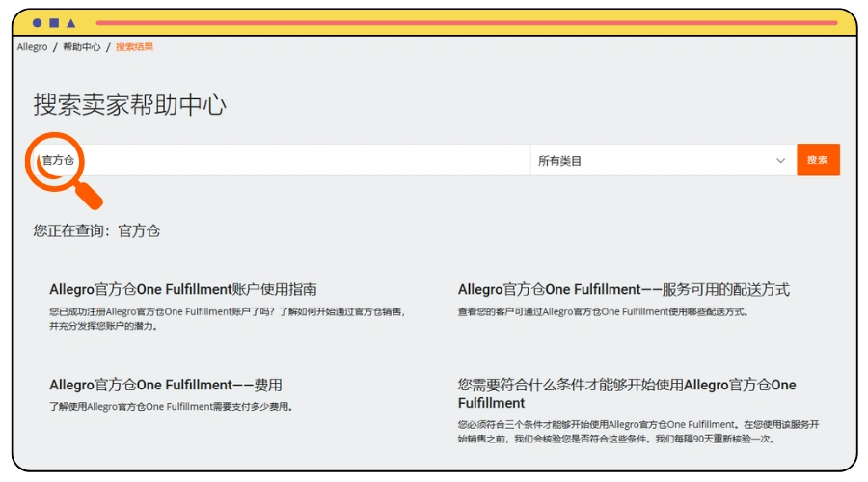
Task: Select description 了解使用Allegro官方仓One Fulfillment需要支付多少费用
Action: tap(171, 407)
